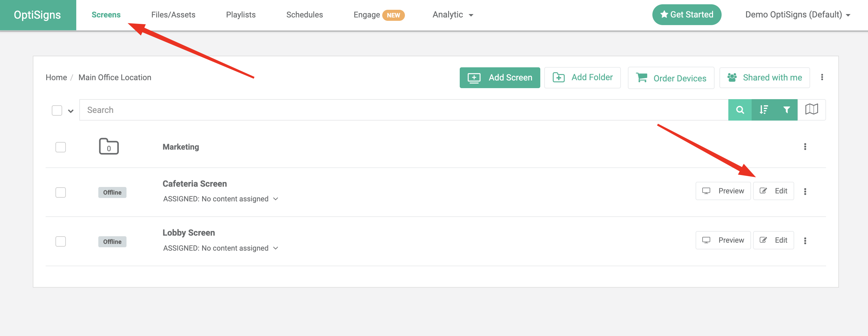868x336 pixels.
Task: Open the Demo OptiSigns account dropdown
Action: tap(797, 14)
